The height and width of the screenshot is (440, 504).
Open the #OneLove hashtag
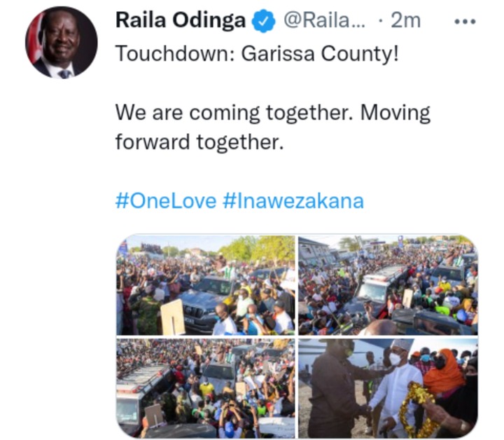pyautogui.click(x=166, y=201)
